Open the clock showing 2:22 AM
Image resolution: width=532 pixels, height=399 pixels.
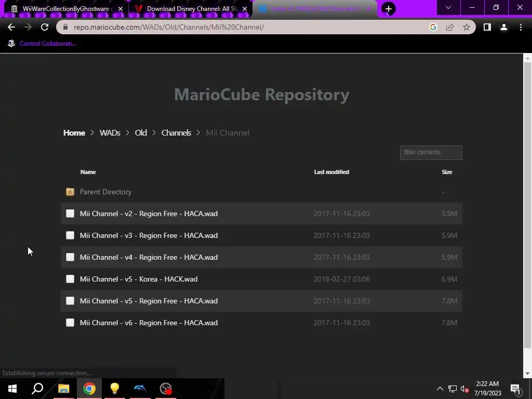tap(487, 389)
